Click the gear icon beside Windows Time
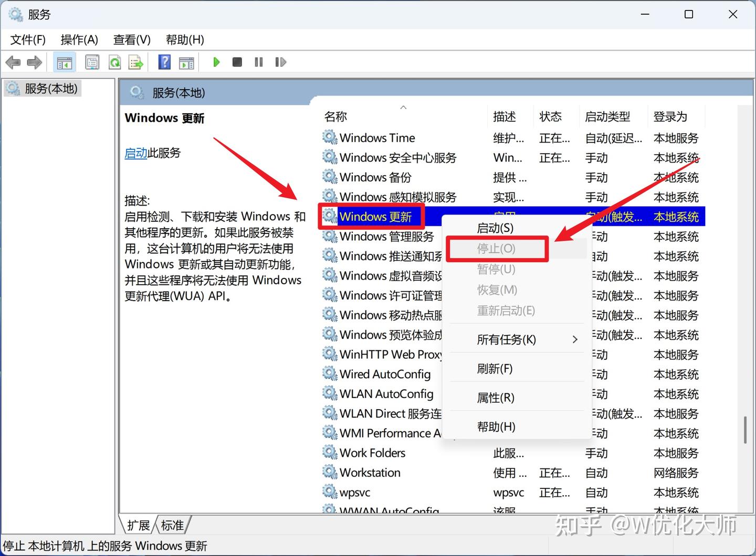The image size is (756, 556). [330, 137]
